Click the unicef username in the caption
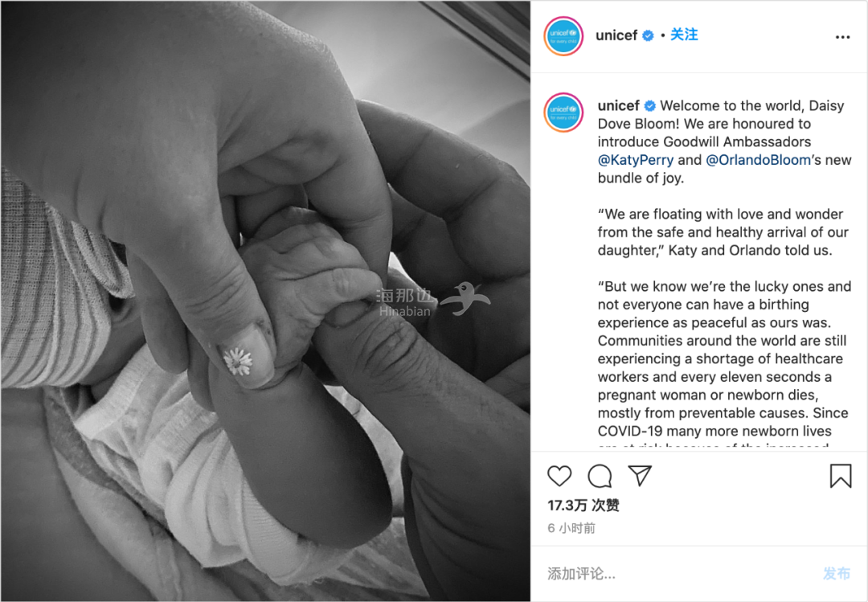This screenshot has height=602, width=868. click(x=618, y=106)
